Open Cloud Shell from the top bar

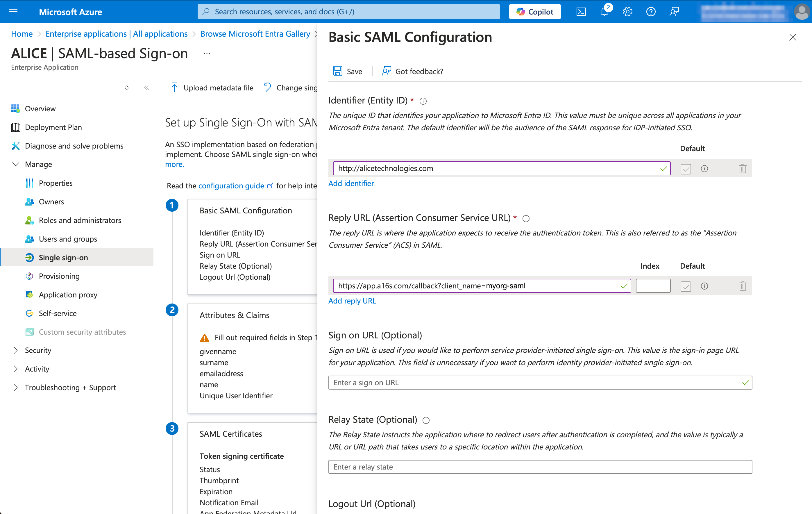[x=581, y=12]
